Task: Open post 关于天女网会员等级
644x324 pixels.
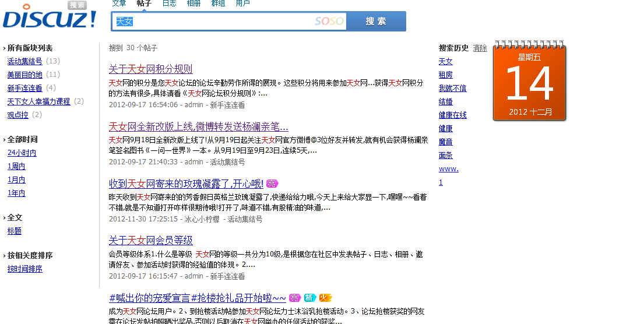Action: [151, 240]
